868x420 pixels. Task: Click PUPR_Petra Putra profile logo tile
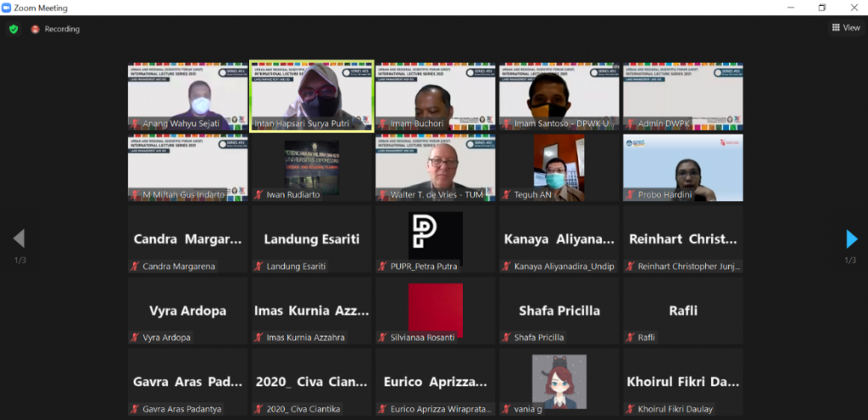pyautogui.click(x=435, y=235)
